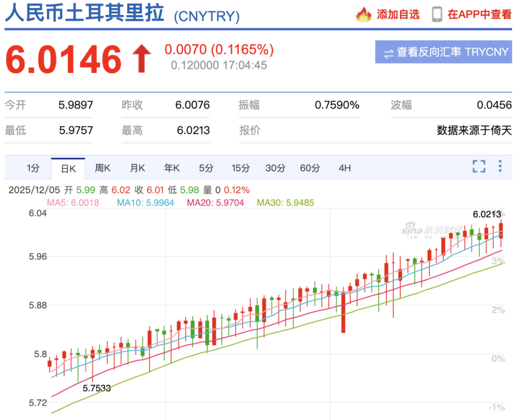Click the current price 6.0146

pyautogui.click(x=63, y=59)
